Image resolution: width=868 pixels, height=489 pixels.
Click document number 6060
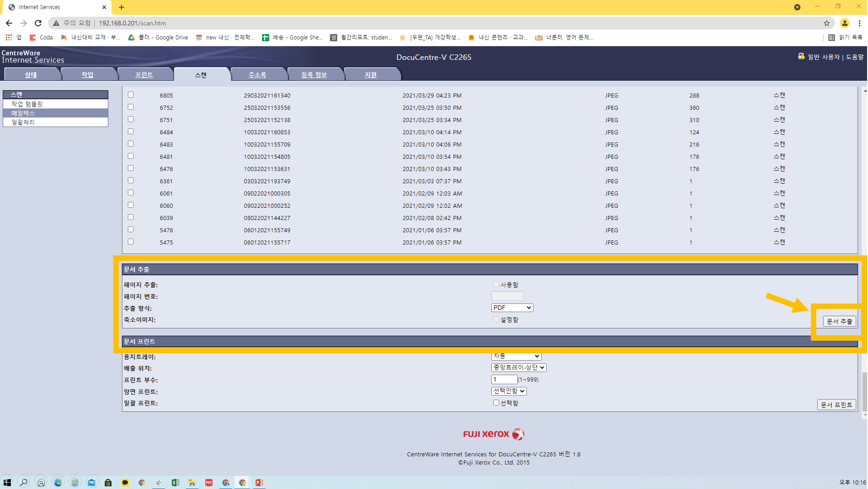(166, 205)
